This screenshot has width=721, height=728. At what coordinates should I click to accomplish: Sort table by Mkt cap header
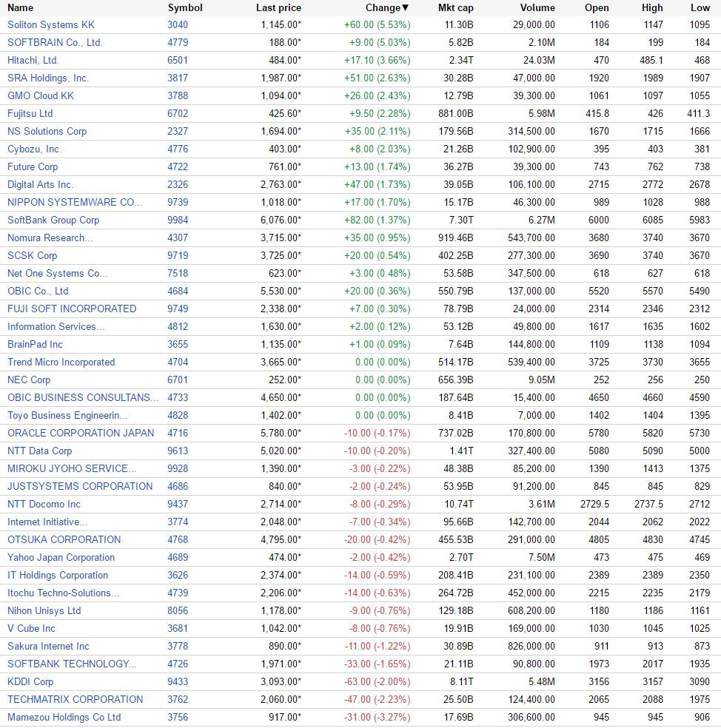point(456,8)
